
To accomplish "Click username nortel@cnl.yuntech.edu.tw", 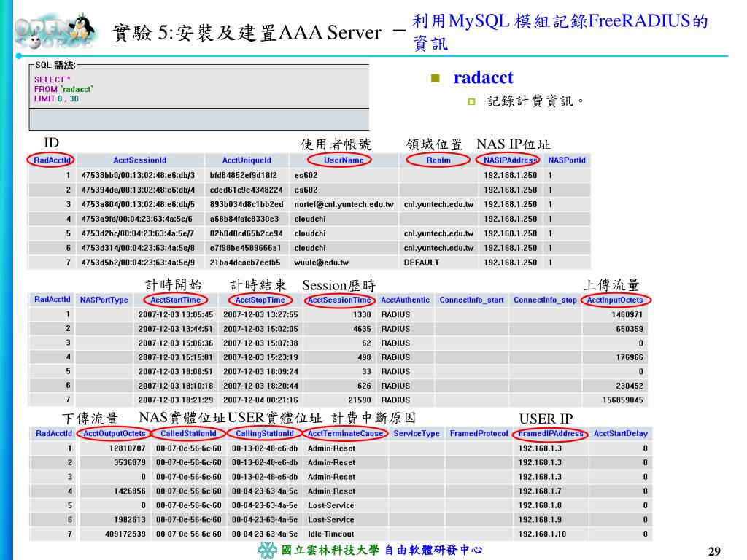I will (344, 204).
